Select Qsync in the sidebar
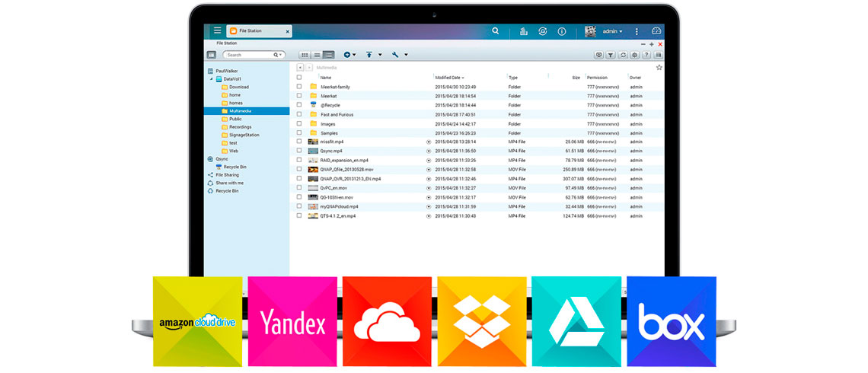 [218, 159]
